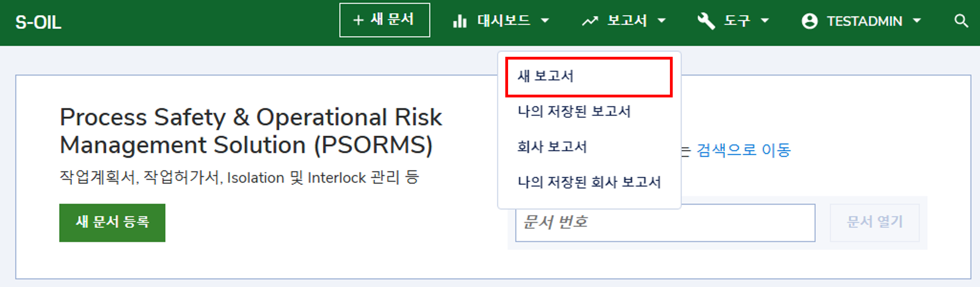Click the search magnifier icon
980x287 pixels.
point(961,21)
